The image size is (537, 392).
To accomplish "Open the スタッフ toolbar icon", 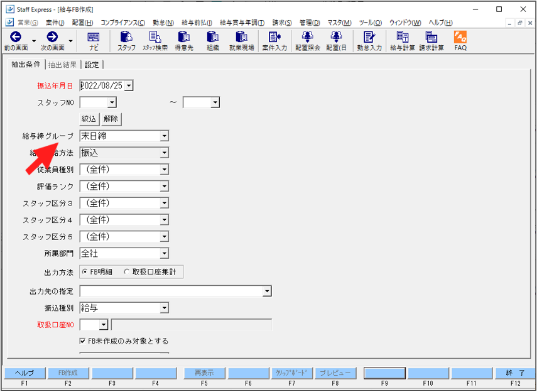I will pyautogui.click(x=126, y=37).
